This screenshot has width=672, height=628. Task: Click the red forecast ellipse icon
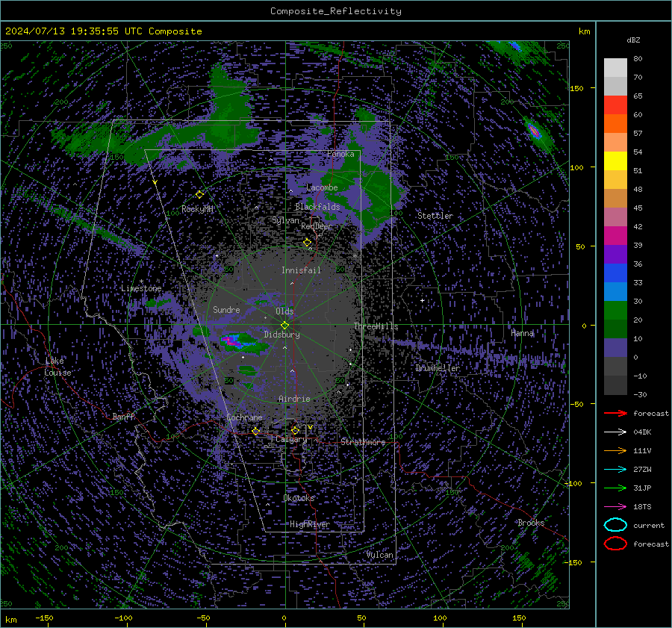point(615,544)
